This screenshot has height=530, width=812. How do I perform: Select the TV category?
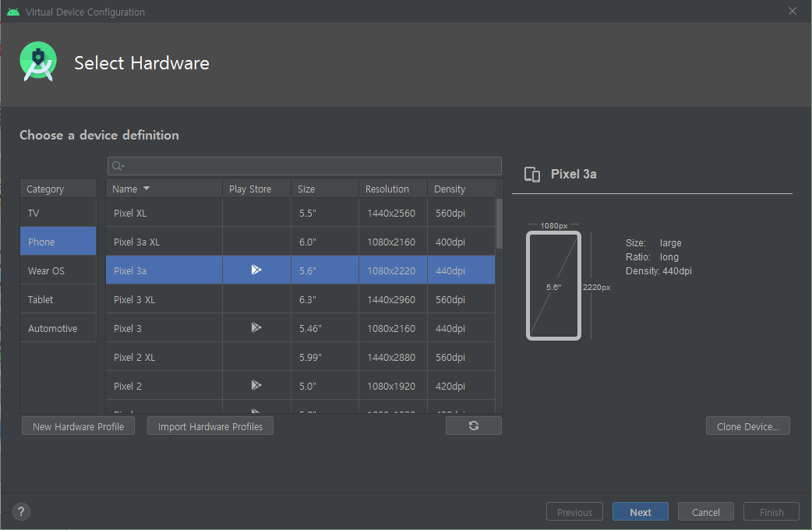(x=58, y=213)
